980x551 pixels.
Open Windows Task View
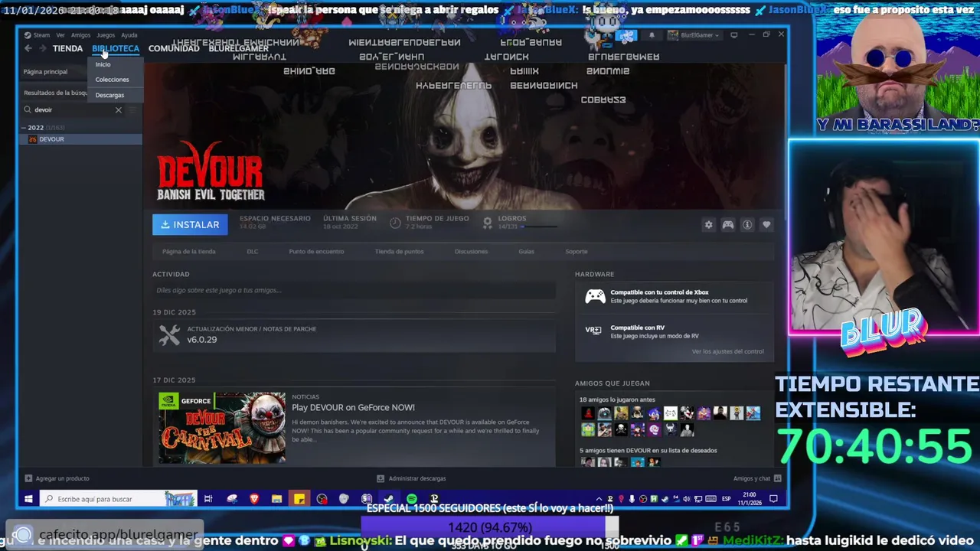[x=208, y=499]
